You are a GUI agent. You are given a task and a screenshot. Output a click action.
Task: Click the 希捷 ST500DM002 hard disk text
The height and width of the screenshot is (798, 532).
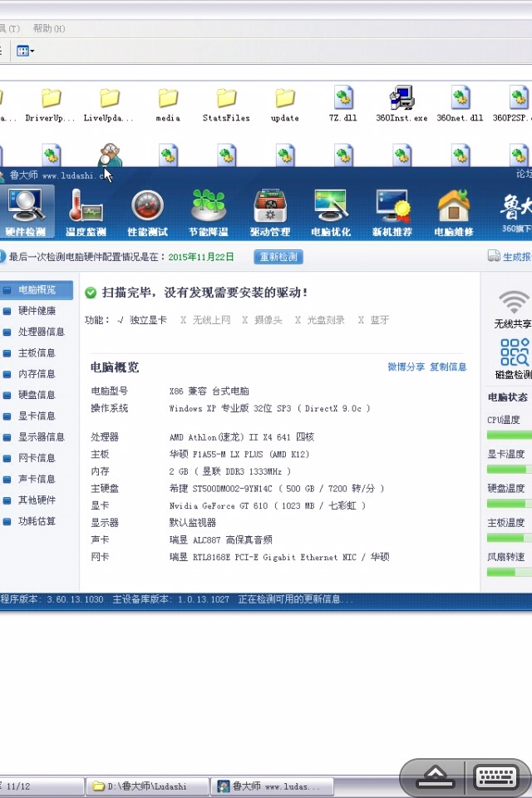click(277, 489)
